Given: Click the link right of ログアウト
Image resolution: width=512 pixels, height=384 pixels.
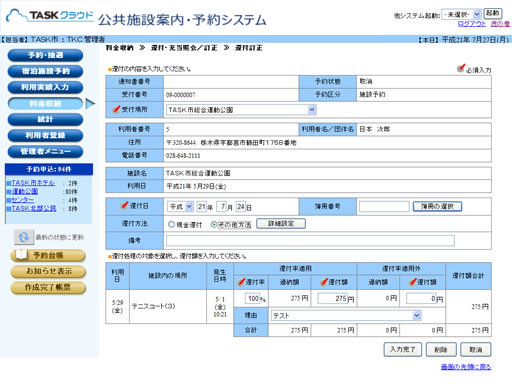Looking at the screenshot, I should [500, 24].
